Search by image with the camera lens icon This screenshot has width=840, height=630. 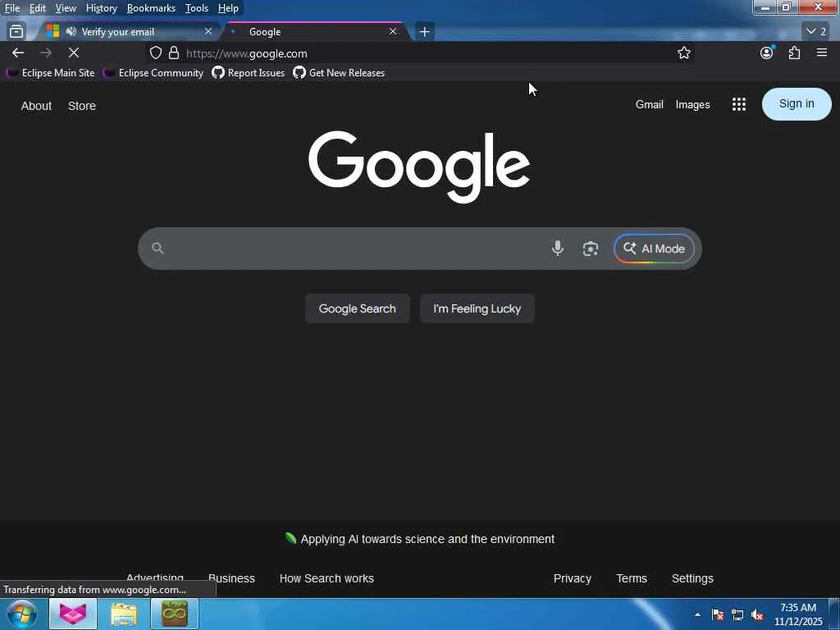(x=591, y=249)
